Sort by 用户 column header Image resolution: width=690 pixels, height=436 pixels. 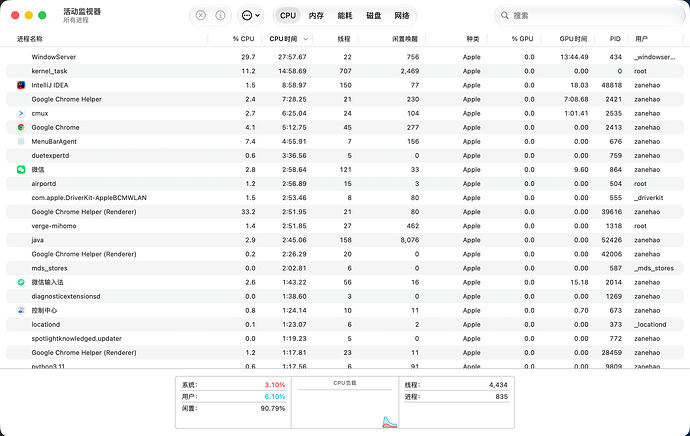click(641, 39)
